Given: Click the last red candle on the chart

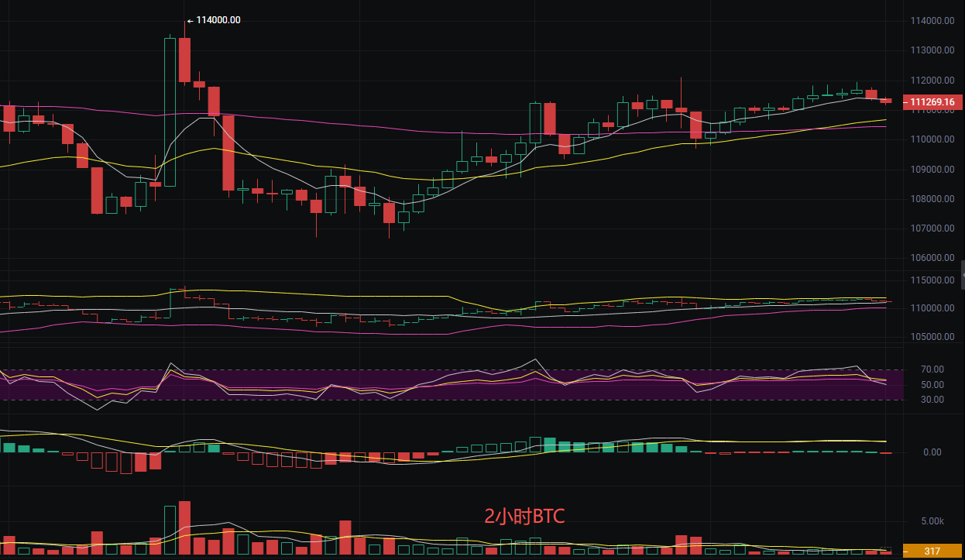Looking at the screenshot, I should point(885,101).
